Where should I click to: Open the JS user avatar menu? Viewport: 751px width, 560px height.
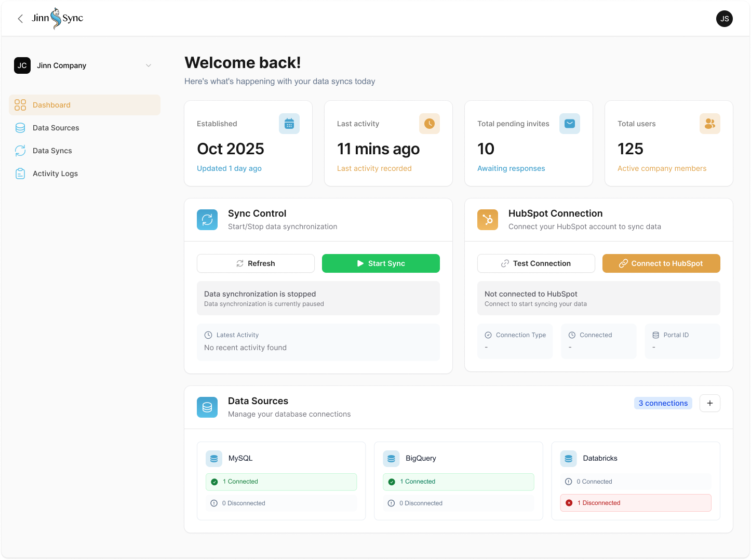(724, 19)
